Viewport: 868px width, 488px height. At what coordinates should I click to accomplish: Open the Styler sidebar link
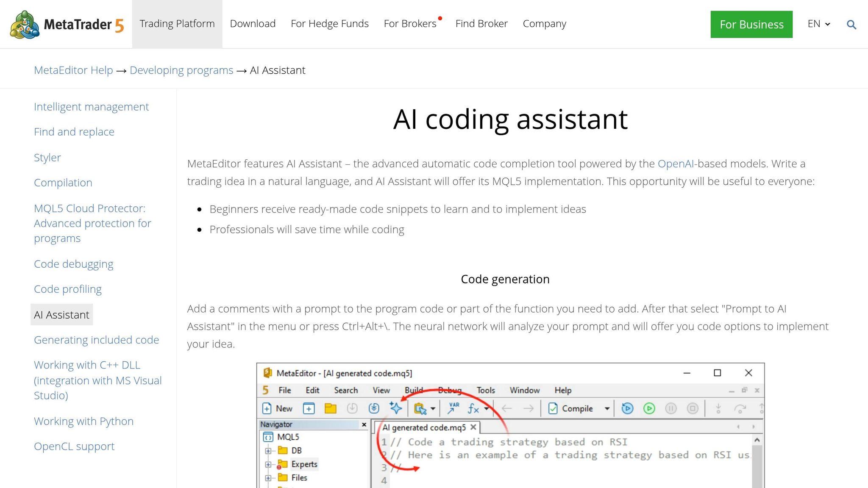47,158
